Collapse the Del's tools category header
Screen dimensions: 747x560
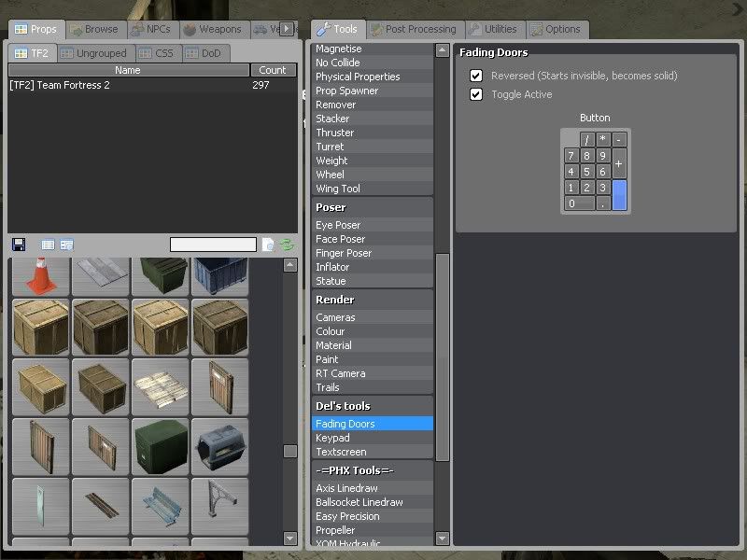373,406
